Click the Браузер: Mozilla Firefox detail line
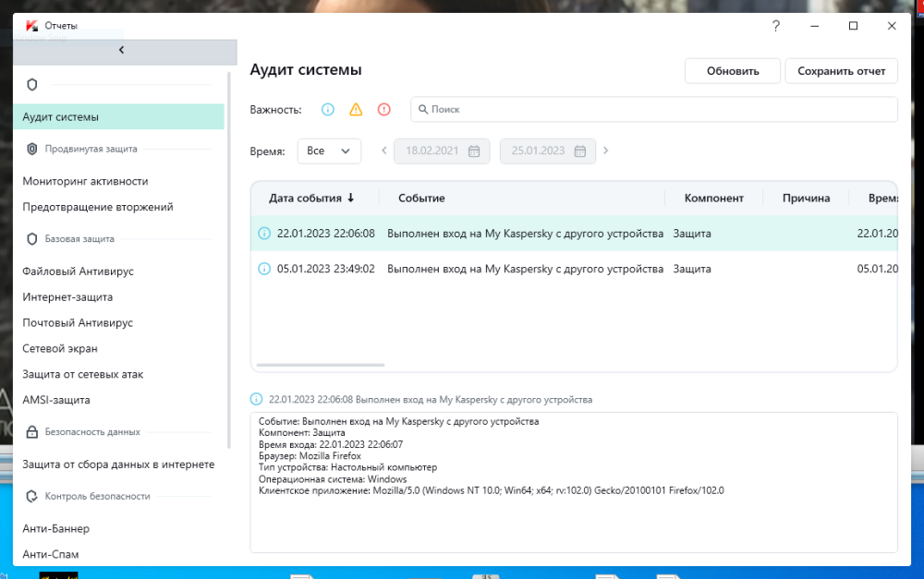Screen dimensions: 924x579 (x=310, y=456)
